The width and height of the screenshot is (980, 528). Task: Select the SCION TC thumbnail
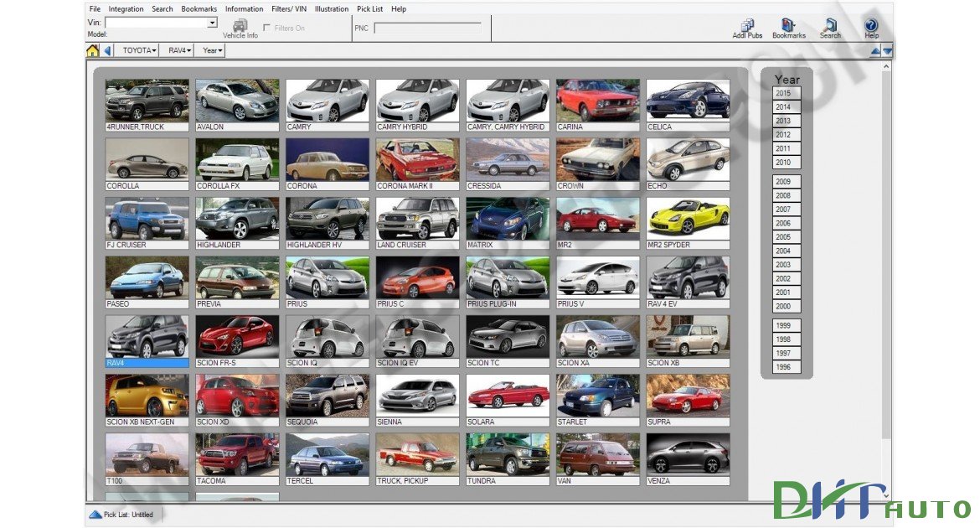(x=508, y=341)
